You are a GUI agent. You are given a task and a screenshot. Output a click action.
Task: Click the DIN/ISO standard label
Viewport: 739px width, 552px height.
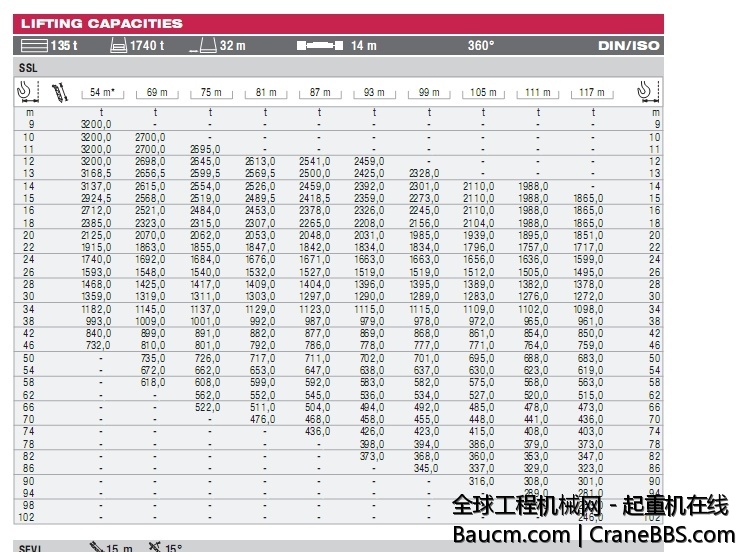[626, 45]
